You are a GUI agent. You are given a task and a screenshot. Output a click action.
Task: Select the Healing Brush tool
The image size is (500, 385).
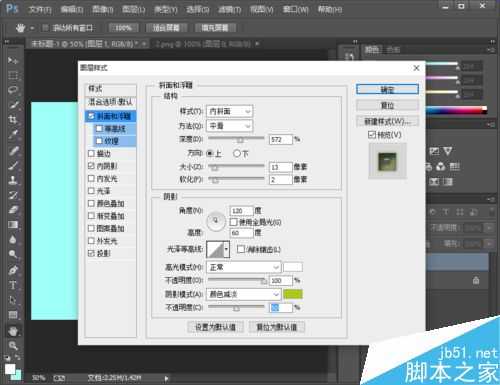tap(13, 150)
